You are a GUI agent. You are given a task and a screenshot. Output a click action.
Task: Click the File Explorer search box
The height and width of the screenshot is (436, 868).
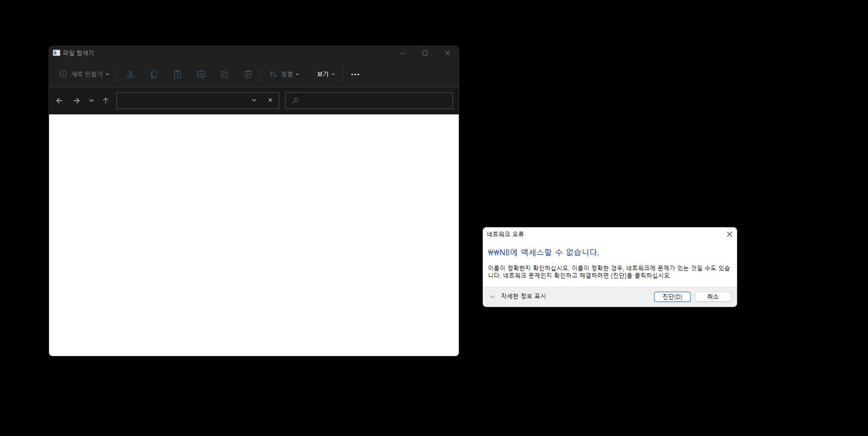pos(369,101)
